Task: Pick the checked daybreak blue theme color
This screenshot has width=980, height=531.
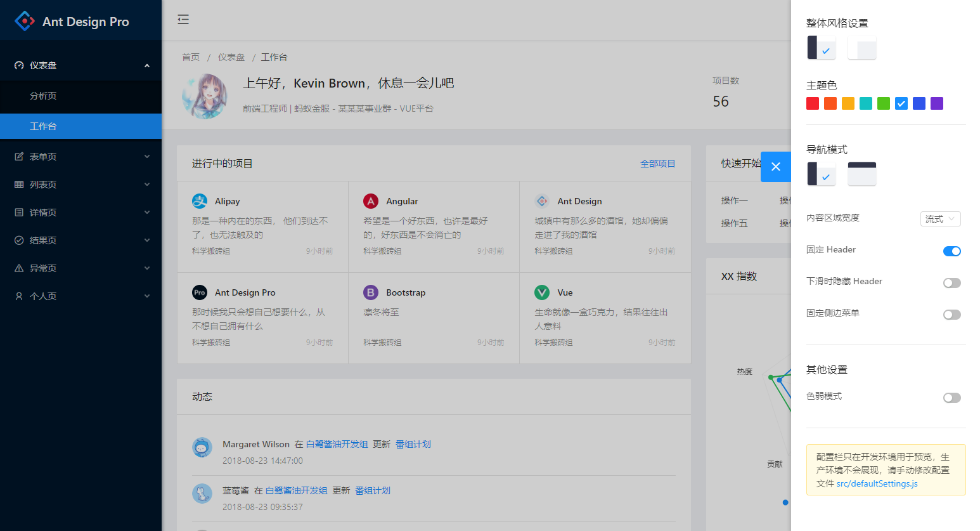Action: coord(901,103)
